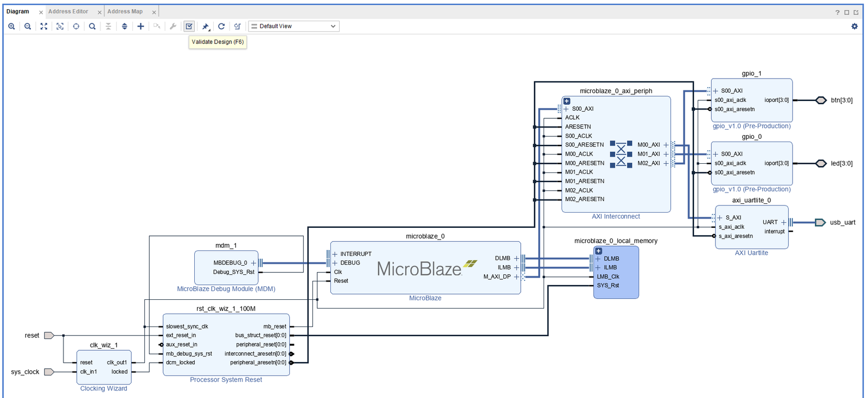868x398 pixels.
Task: Click the Zoom Out magnifier icon
Action: tap(28, 26)
